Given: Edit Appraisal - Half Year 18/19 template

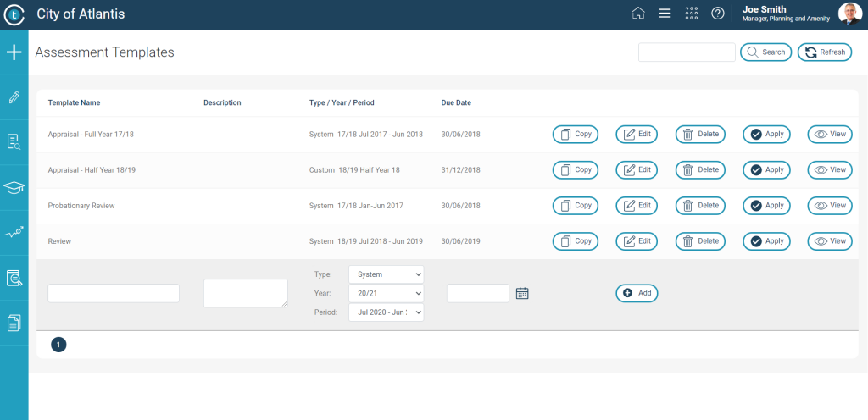Looking at the screenshot, I should (637, 169).
